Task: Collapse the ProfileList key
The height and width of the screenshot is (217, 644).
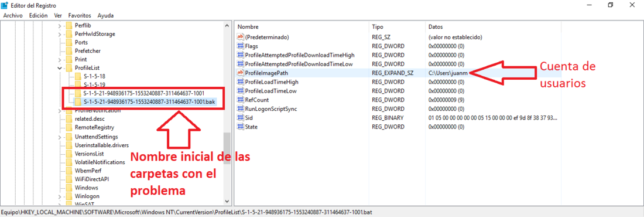Action: tap(60, 68)
